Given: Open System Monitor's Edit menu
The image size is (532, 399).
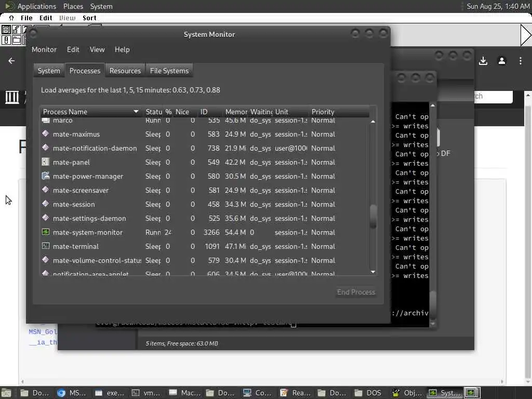Looking at the screenshot, I should pos(73,49).
